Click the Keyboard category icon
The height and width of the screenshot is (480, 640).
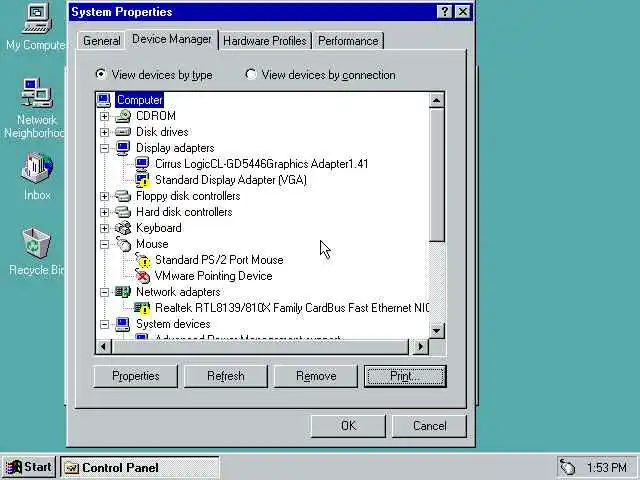pos(123,228)
